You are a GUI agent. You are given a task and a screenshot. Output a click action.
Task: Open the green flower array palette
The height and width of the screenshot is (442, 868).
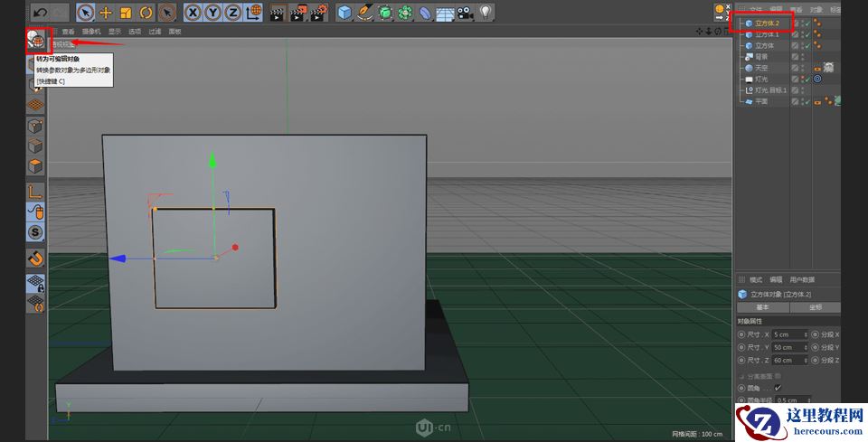click(405, 12)
